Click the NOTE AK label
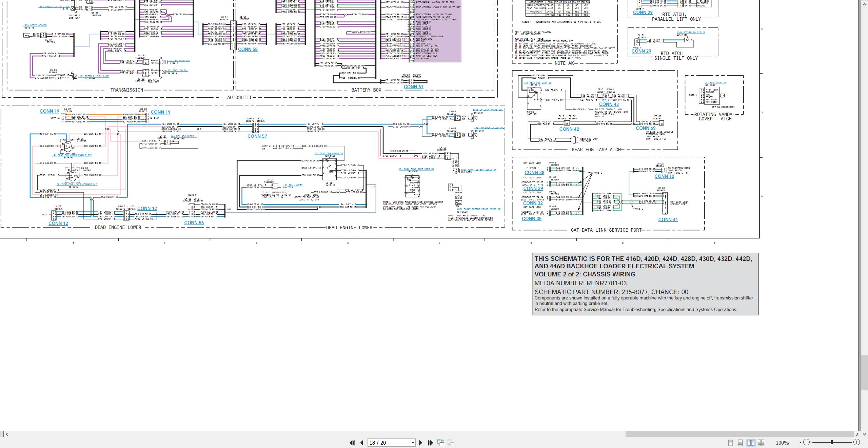 point(564,63)
